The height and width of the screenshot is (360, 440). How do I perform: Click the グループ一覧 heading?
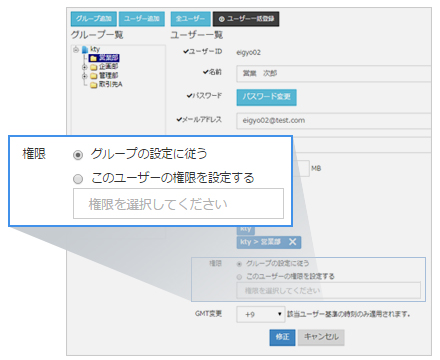[97, 35]
